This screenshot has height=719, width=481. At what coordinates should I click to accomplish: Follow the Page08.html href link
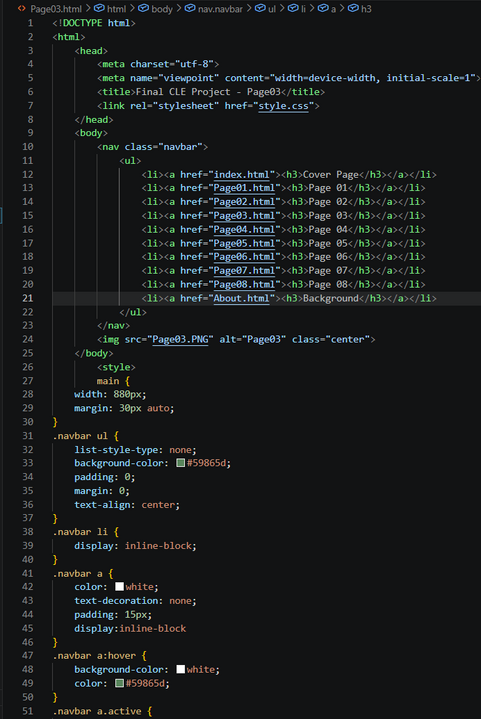[244, 284]
